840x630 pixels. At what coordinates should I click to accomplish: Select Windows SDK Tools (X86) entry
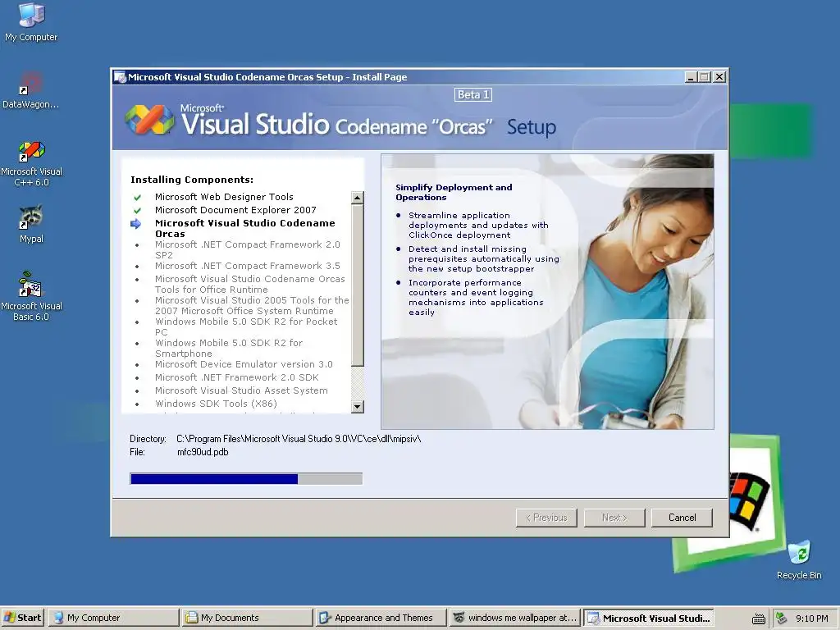[x=216, y=404]
